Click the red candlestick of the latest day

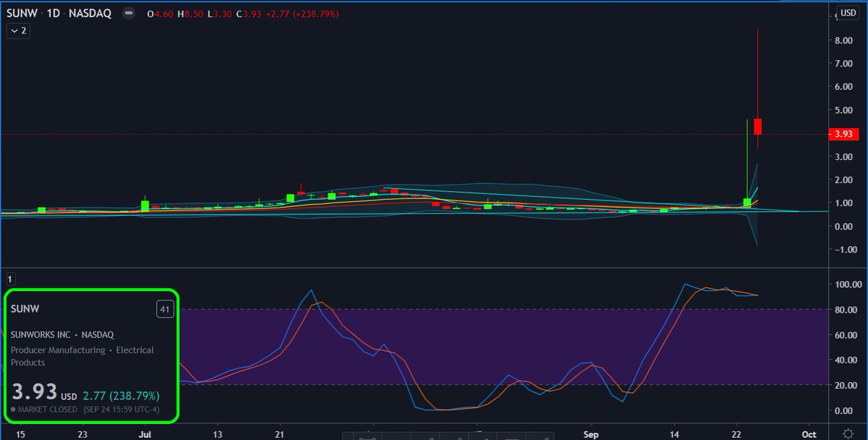click(x=757, y=126)
